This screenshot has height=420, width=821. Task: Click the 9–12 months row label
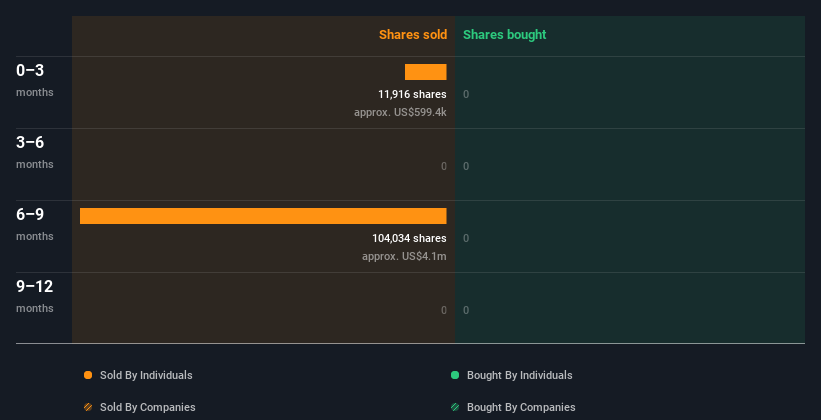point(35,296)
